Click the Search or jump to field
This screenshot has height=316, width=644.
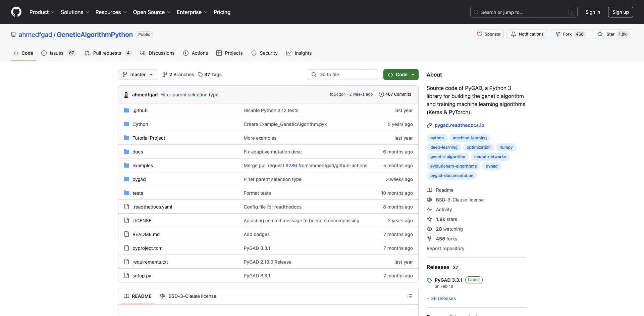click(x=524, y=12)
